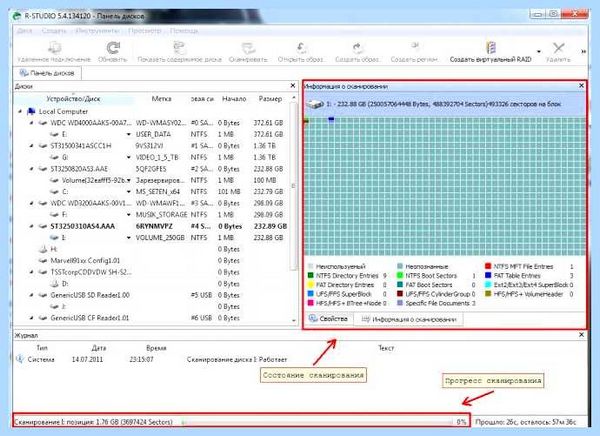Click the Обновить refresh icon
This screenshot has width=600, height=436.
tap(113, 48)
